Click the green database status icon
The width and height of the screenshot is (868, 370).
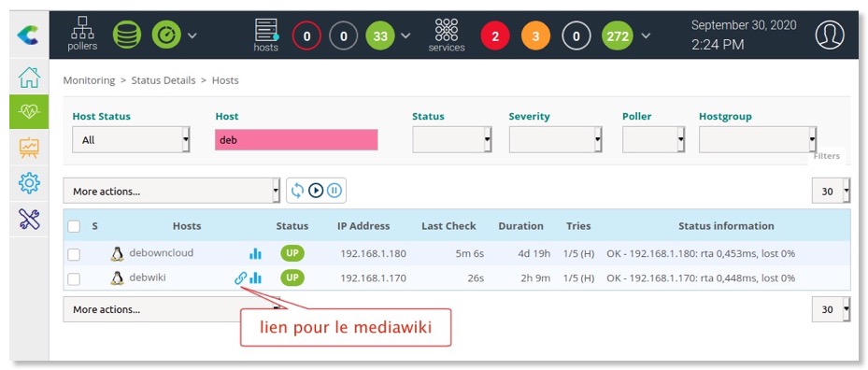pos(127,35)
